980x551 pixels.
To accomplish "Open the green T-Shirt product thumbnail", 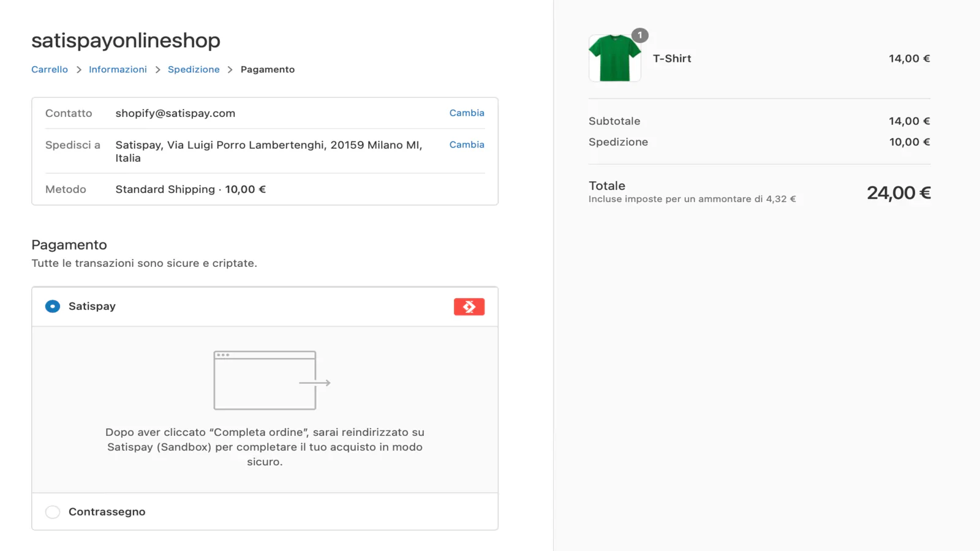I will click(615, 58).
